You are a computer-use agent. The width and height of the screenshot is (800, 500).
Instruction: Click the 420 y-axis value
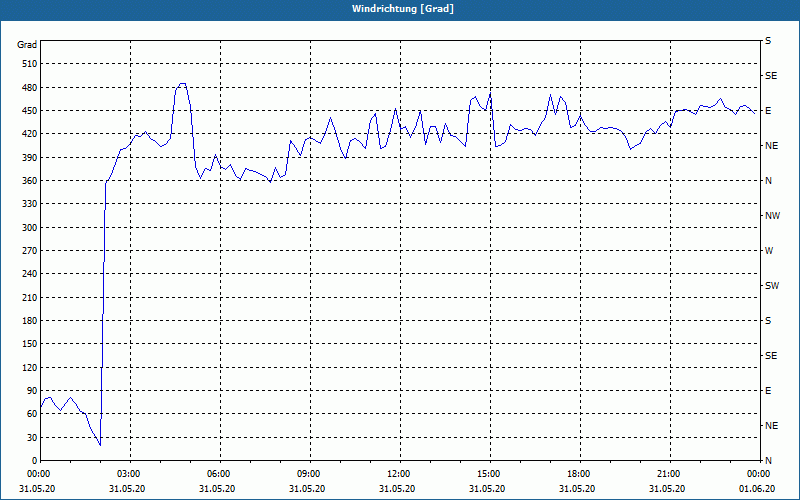pyautogui.click(x=30, y=134)
